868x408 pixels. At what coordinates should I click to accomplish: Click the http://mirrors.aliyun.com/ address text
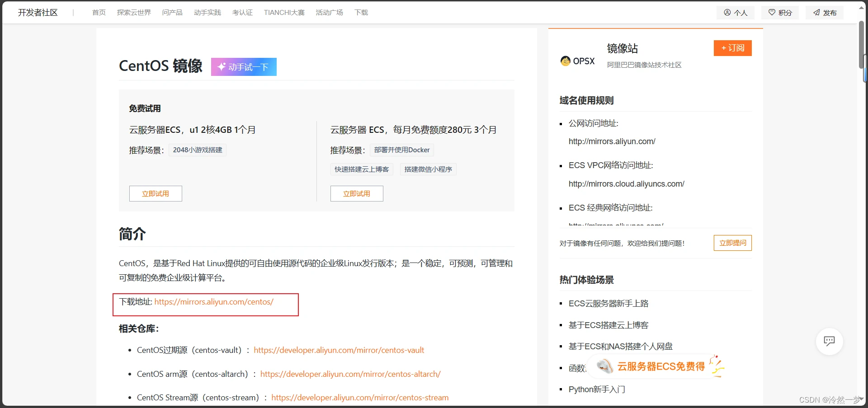coord(612,141)
